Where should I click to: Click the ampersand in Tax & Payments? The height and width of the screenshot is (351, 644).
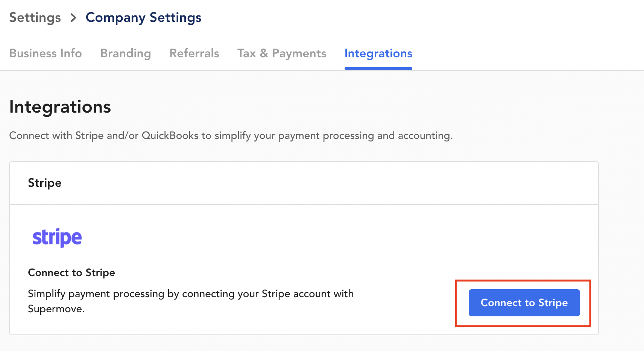tap(264, 53)
